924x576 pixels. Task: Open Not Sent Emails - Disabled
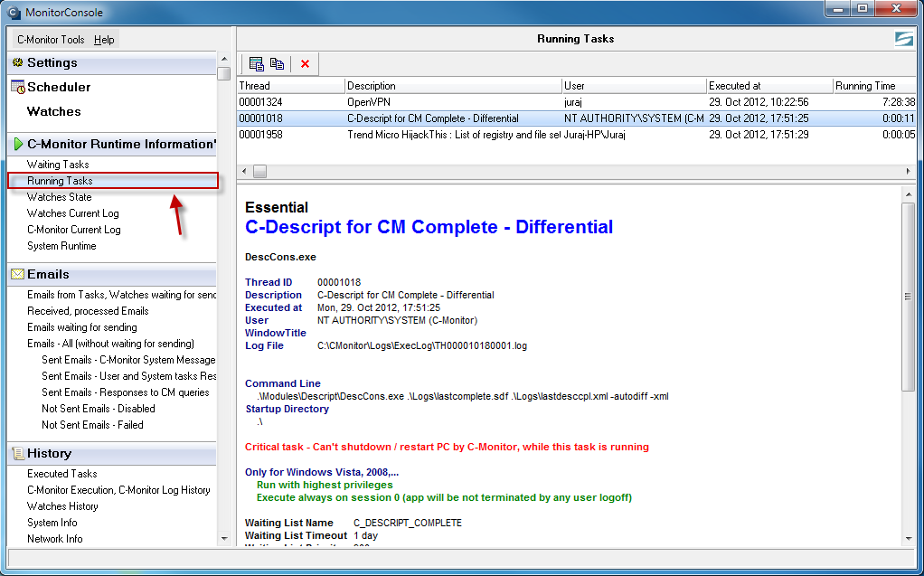pyautogui.click(x=99, y=409)
